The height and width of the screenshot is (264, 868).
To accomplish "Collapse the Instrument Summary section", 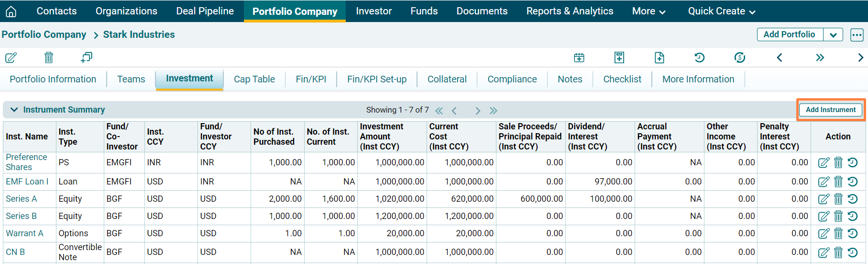I will (x=14, y=110).
